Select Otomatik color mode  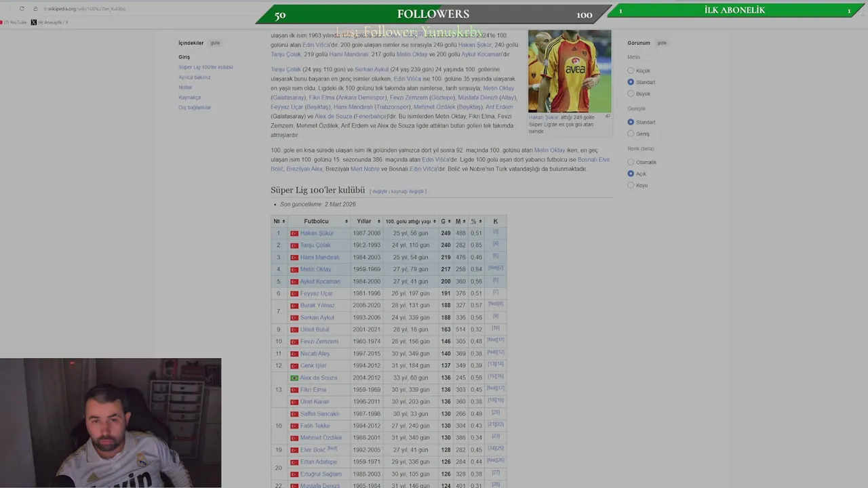[631, 162]
